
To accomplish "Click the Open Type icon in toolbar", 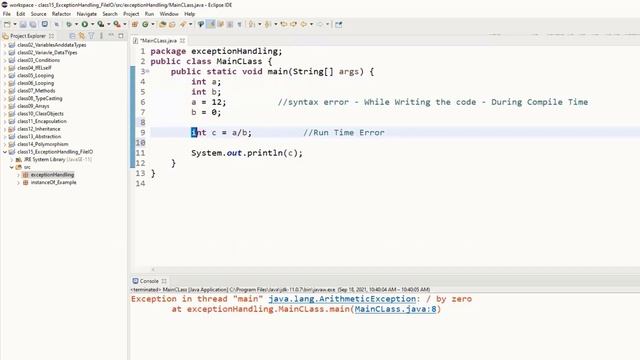I will [162, 24].
